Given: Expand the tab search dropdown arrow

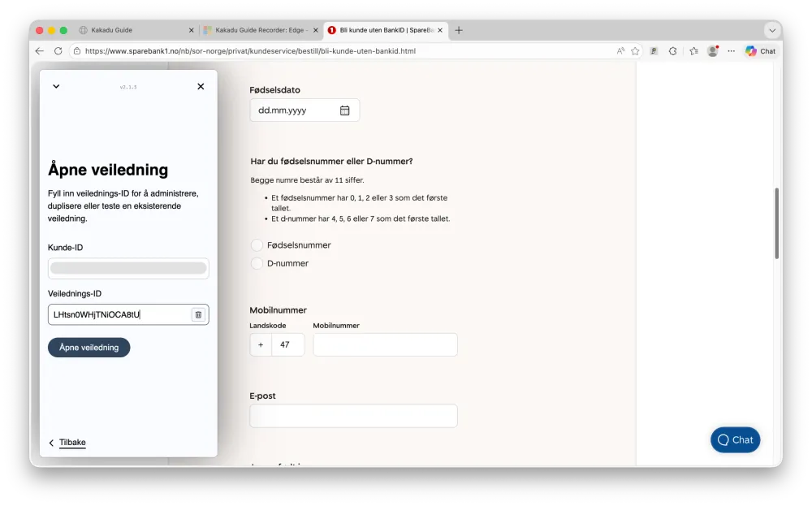Looking at the screenshot, I should point(771,30).
